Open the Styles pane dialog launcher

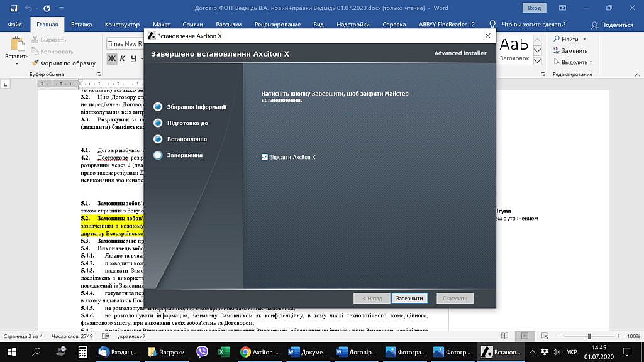(543, 74)
